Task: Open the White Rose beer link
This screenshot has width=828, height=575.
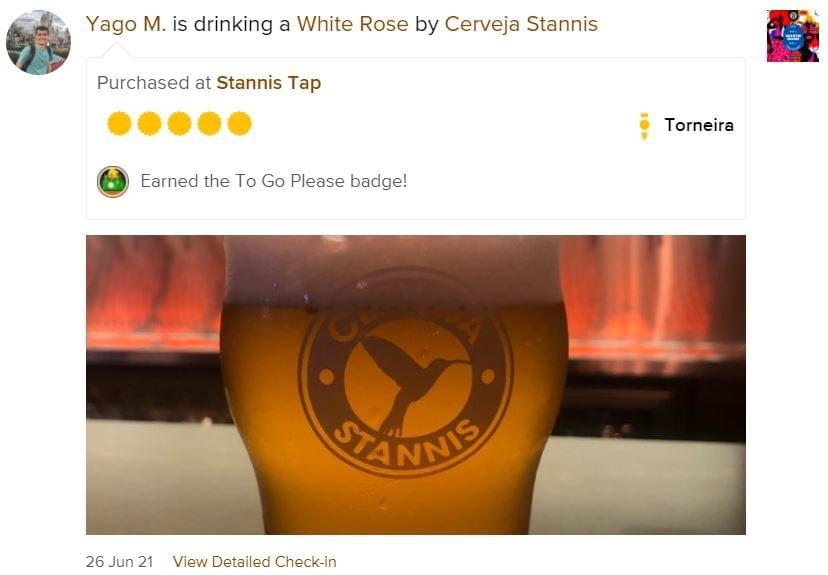Action: pyautogui.click(x=352, y=24)
